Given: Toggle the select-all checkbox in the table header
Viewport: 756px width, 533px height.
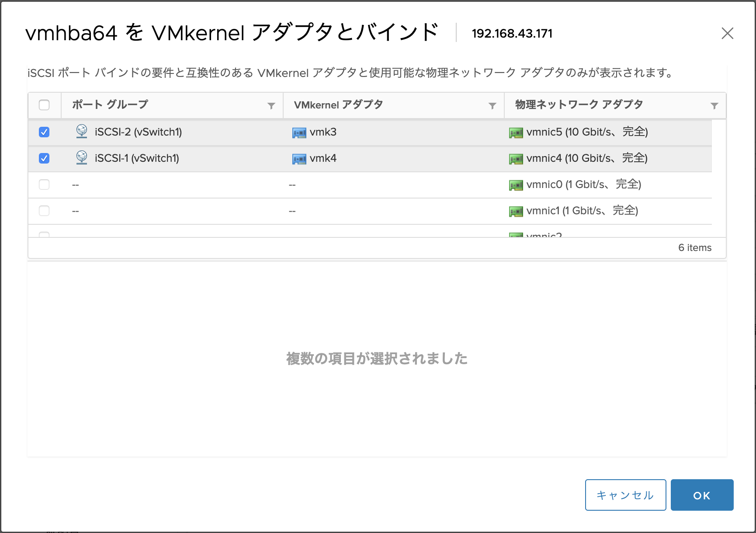Looking at the screenshot, I should 44,105.
